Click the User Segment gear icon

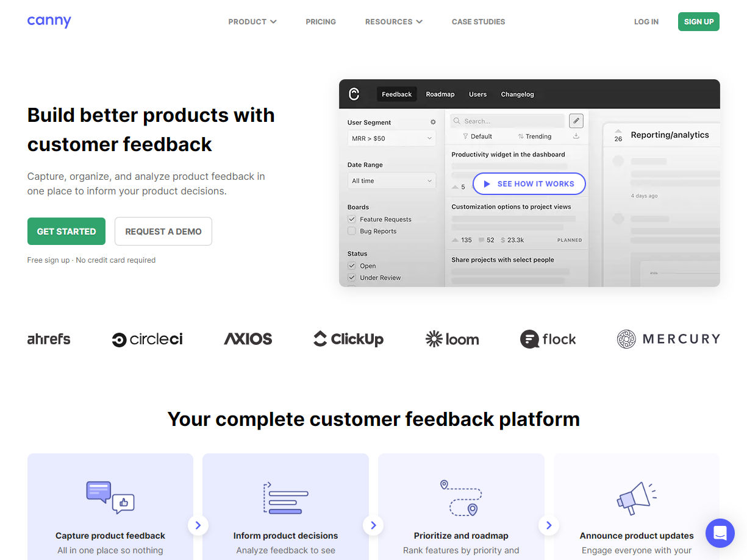click(x=433, y=122)
